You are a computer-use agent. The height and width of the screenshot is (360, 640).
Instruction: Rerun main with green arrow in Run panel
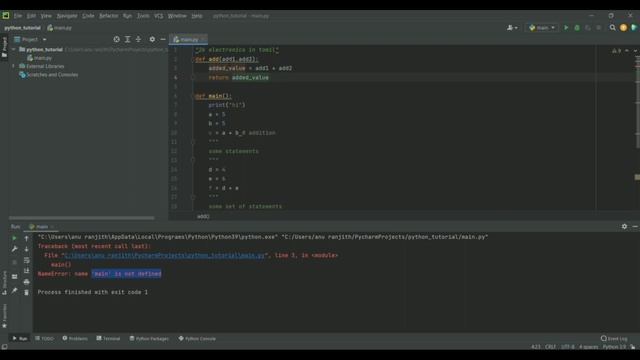click(x=14, y=238)
